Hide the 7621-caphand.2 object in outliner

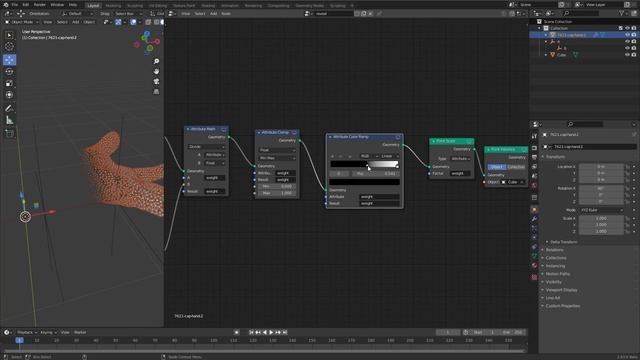pos(627,35)
